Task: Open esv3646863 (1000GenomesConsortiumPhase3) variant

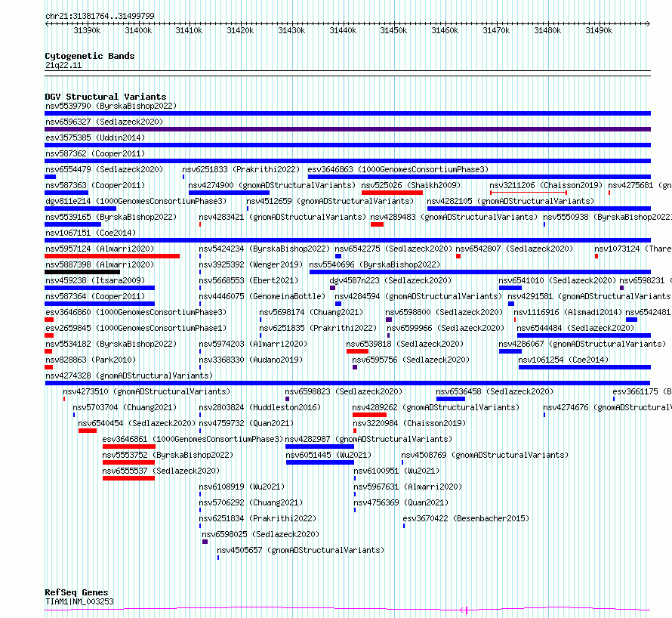Action: tap(398, 169)
